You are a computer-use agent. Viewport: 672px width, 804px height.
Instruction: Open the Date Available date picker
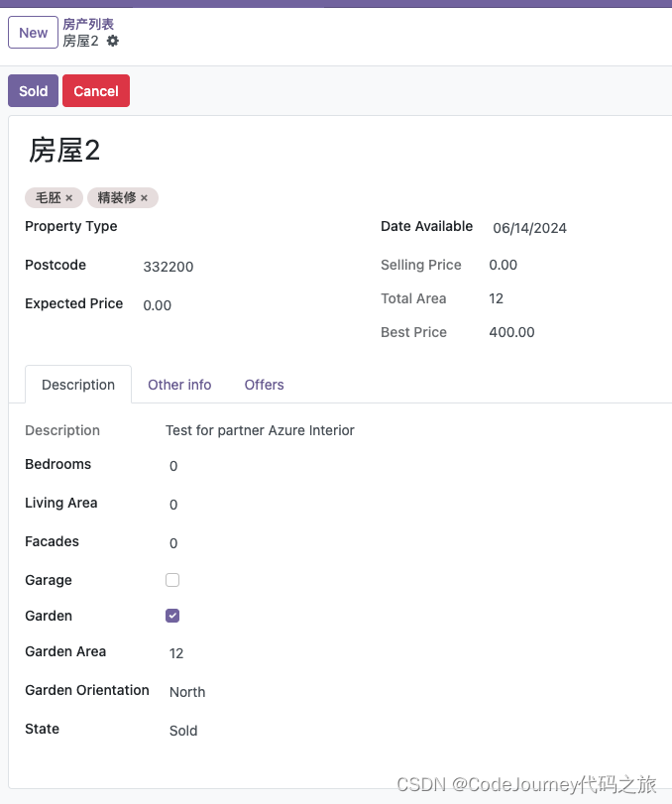529,228
